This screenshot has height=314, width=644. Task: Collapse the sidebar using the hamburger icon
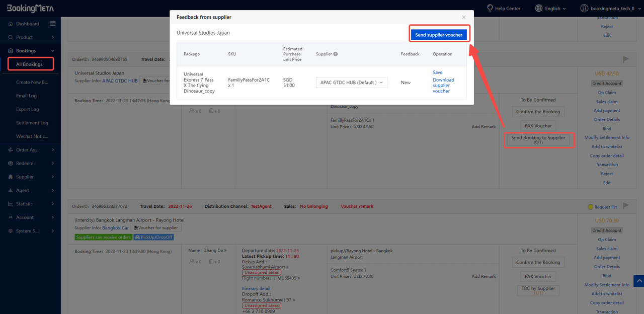pos(53,24)
